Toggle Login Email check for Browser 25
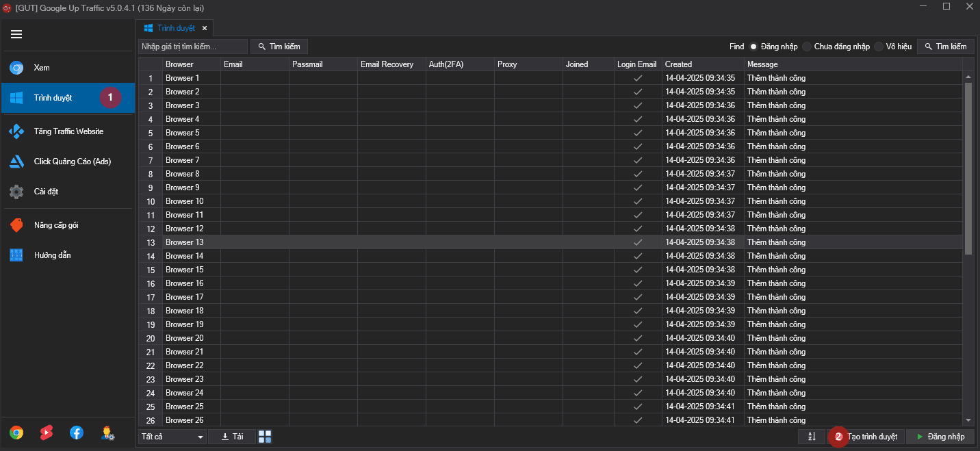 pos(638,407)
